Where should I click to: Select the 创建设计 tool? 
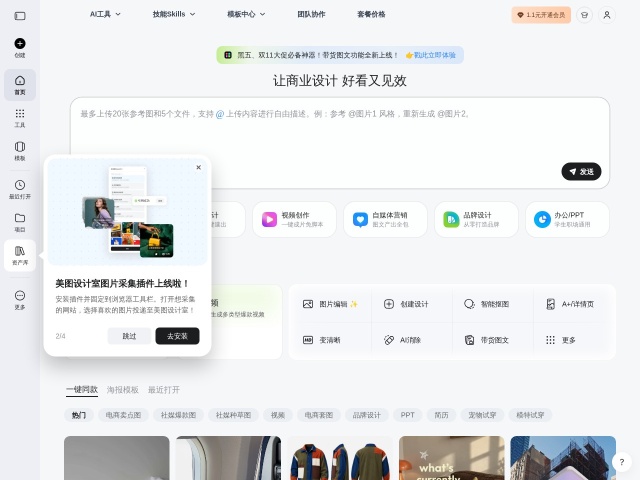point(406,304)
